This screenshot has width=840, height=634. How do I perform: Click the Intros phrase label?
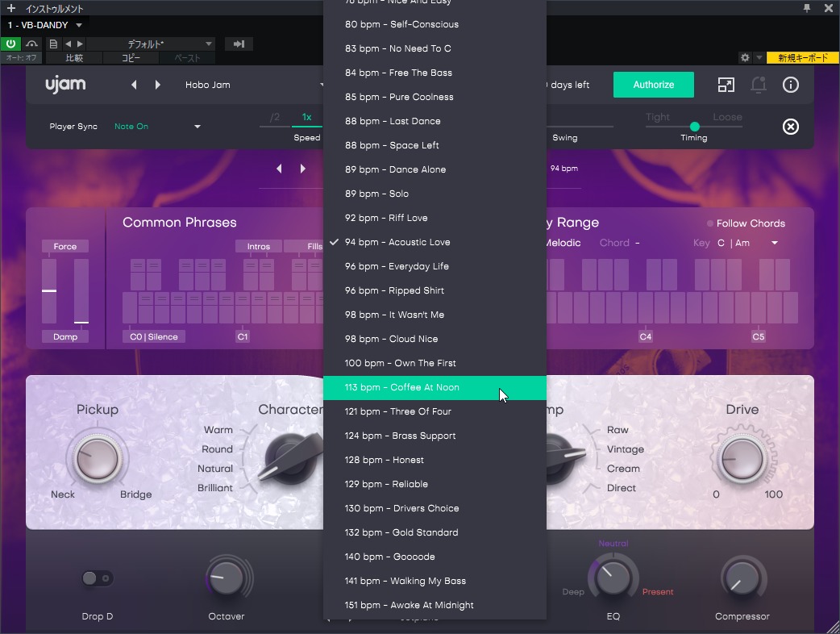[258, 247]
